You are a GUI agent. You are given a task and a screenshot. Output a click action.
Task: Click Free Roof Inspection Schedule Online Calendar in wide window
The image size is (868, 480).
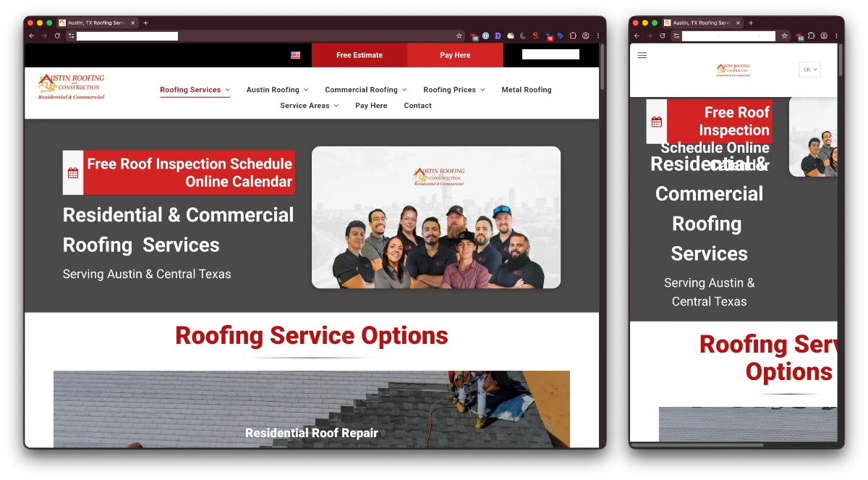[x=179, y=172]
